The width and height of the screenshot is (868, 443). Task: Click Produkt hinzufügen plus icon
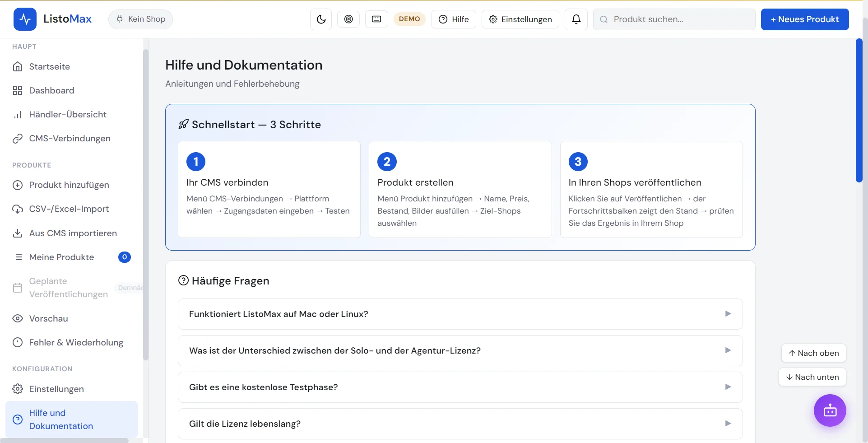coord(18,185)
